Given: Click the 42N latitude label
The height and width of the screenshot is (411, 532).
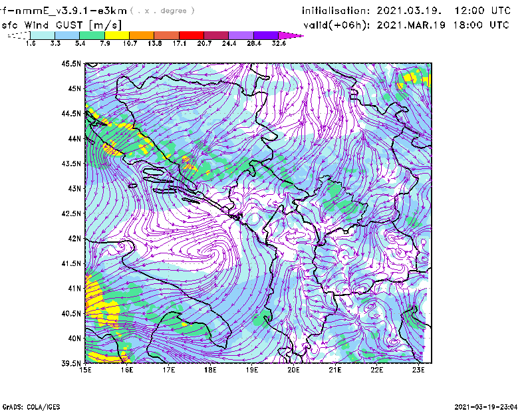Looking at the screenshot, I should pos(74,239).
